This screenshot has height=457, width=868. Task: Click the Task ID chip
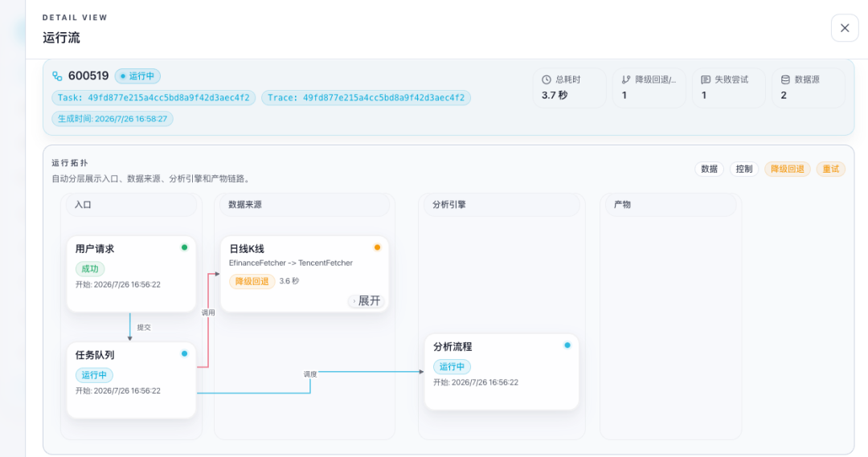pyautogui.click(x=154, y=98)
